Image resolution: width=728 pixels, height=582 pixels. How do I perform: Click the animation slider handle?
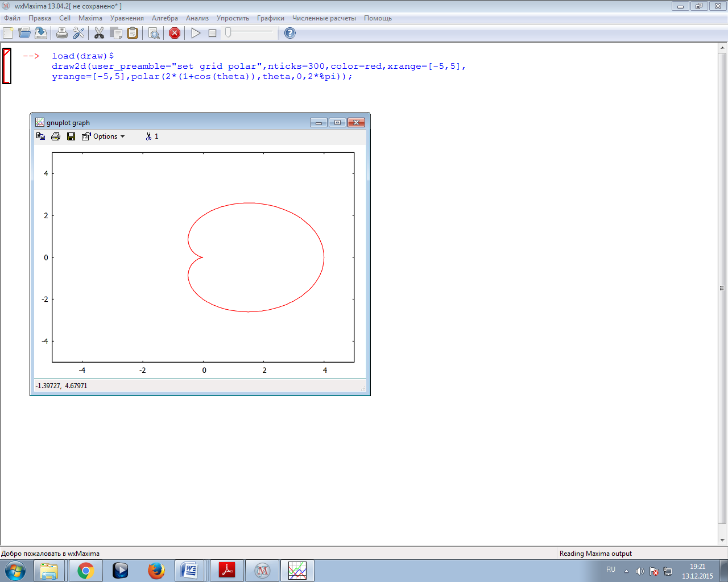click(x=228, y=33)
